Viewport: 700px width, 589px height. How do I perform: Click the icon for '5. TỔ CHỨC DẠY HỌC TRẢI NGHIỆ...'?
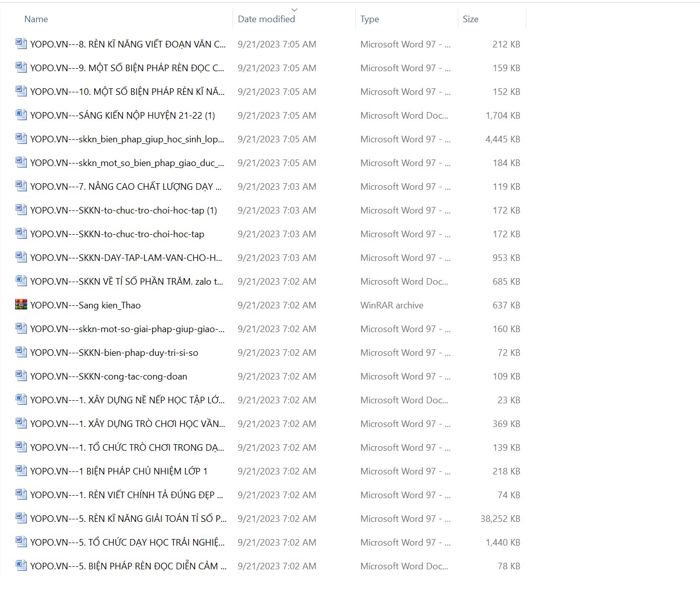[21, 542]
